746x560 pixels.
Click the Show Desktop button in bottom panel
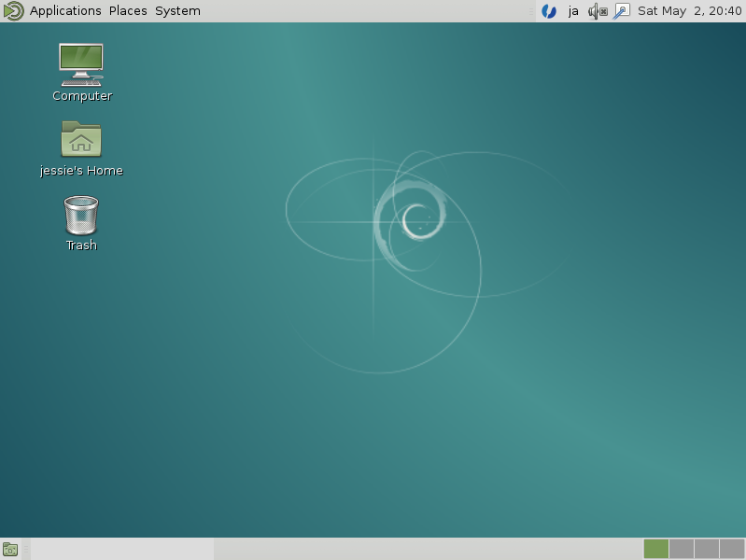(10, 550)
